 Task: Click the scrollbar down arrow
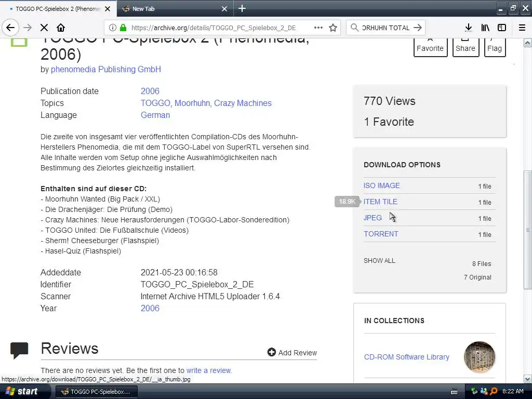(x=527, y=379)
